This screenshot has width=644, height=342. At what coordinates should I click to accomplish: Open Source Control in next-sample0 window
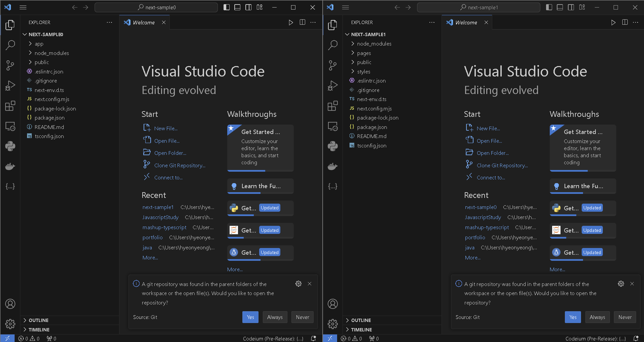click(x=10, y=65)
